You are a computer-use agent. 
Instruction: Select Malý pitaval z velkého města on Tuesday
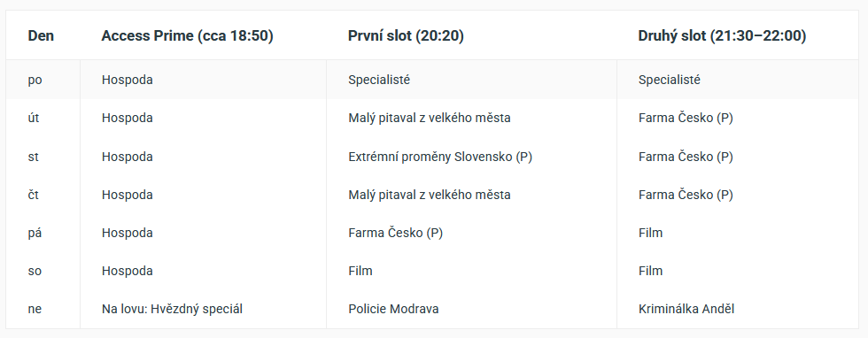(430, 118)
